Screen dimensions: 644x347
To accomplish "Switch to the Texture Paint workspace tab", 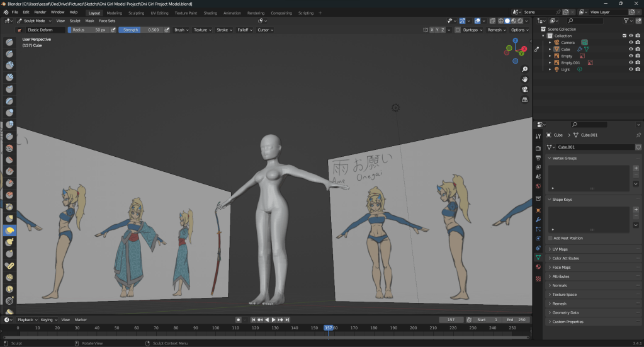I will (186, 13).
